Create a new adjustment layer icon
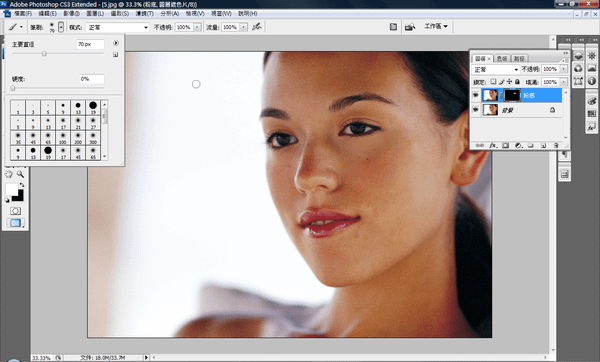Viewport: 600px width, 362px height. coord(518,145)
